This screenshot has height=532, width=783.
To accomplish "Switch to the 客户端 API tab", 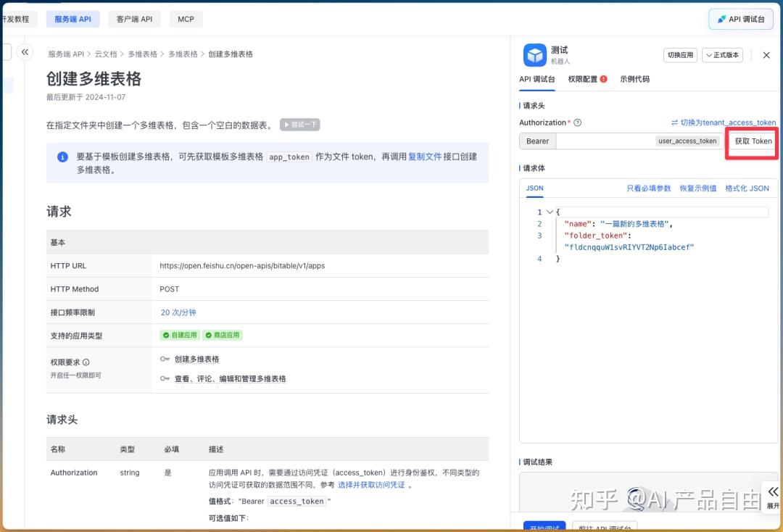I will click(x=134, y=19).
